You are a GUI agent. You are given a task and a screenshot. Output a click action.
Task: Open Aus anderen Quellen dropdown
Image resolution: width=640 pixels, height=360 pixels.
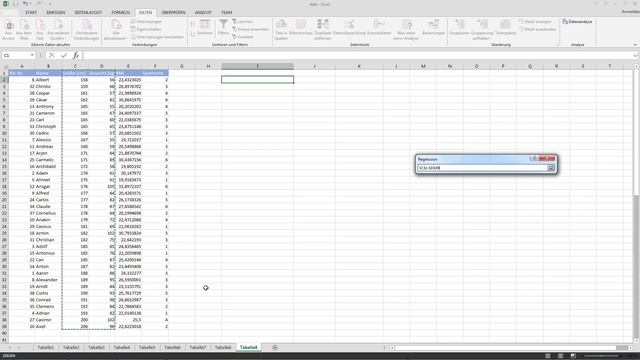click(x=58, y=29)
